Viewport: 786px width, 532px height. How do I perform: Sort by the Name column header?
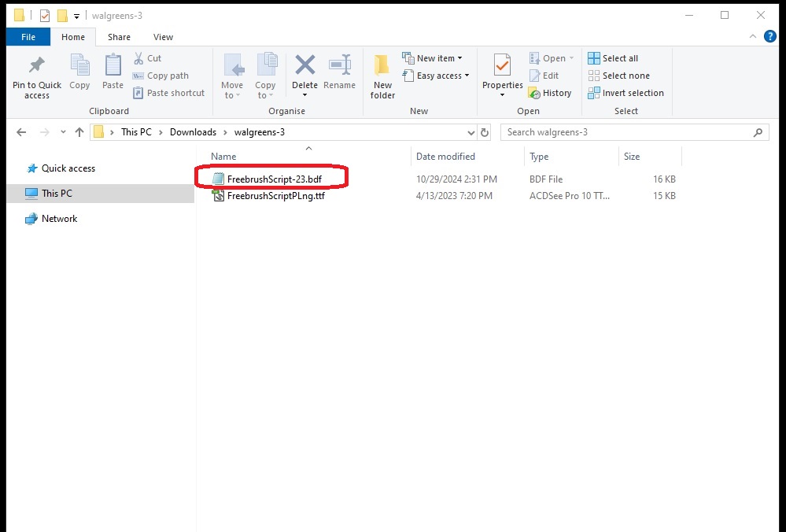click(223, 157)
